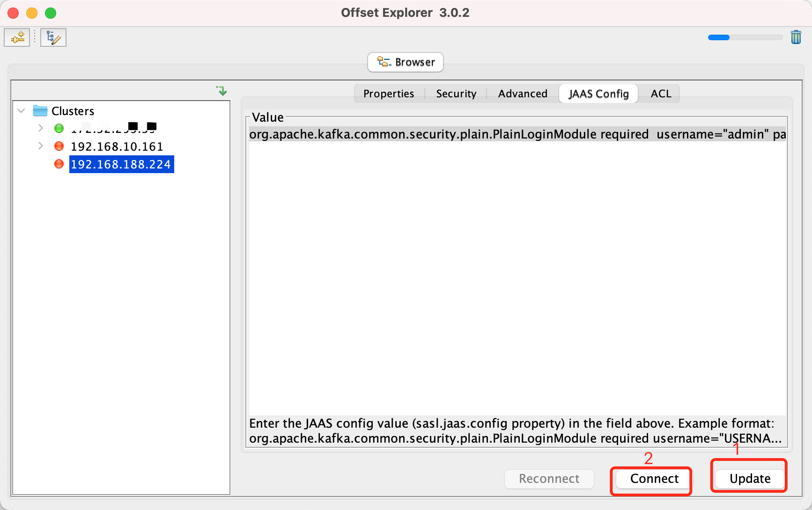The width and height of the screenshot is (812, 510).
Task: Click the Update button
Action: [750, 479]
